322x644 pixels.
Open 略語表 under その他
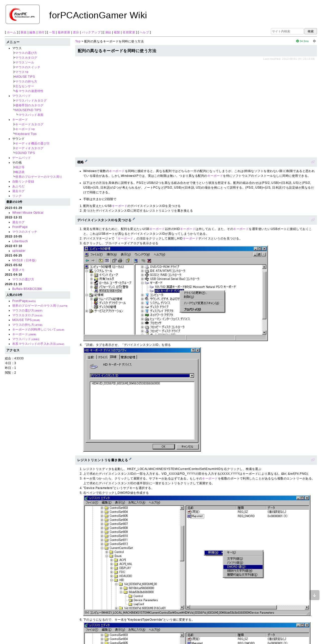coord(20,172)
